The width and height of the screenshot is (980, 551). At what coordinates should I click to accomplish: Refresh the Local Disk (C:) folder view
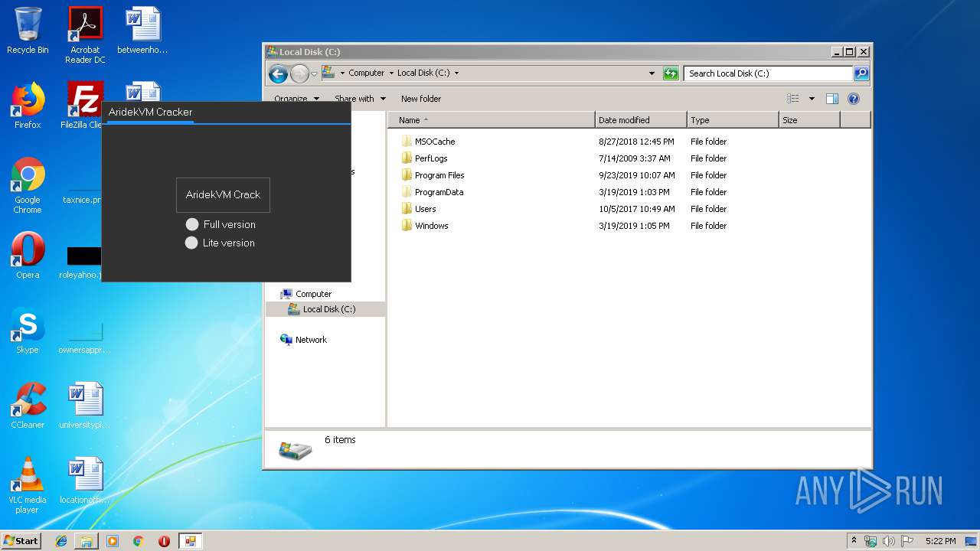click(x=671, y=73)
